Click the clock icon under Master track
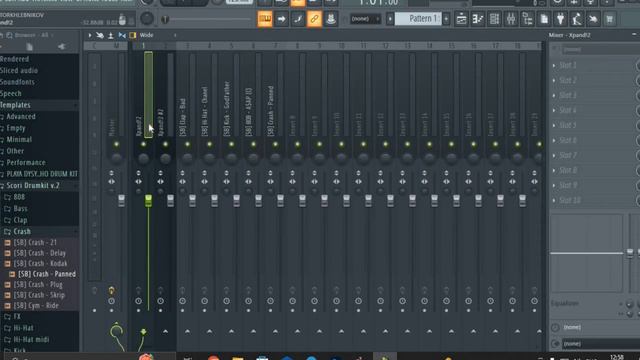The width and height of the screenshot is (640, 360). (x=111, y=301)
